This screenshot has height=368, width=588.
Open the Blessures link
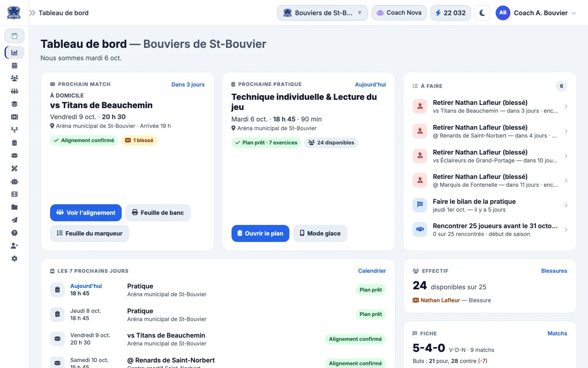[554, 271]
